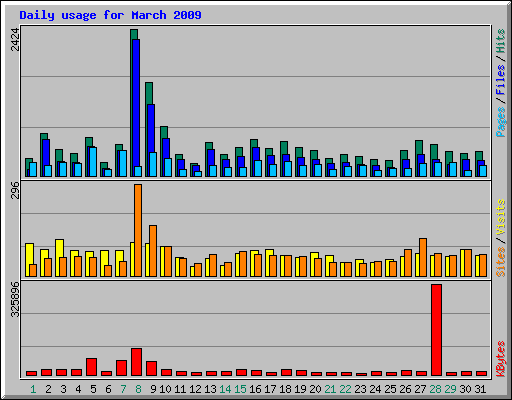Select the orange bar for day 9
512x400 pixels.
(153, 251)
